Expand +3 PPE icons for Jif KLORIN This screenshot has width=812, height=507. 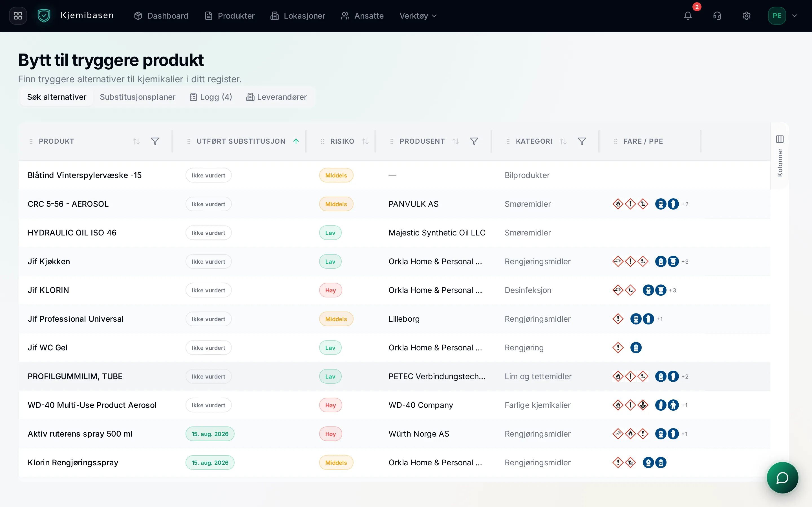(672, 290)
